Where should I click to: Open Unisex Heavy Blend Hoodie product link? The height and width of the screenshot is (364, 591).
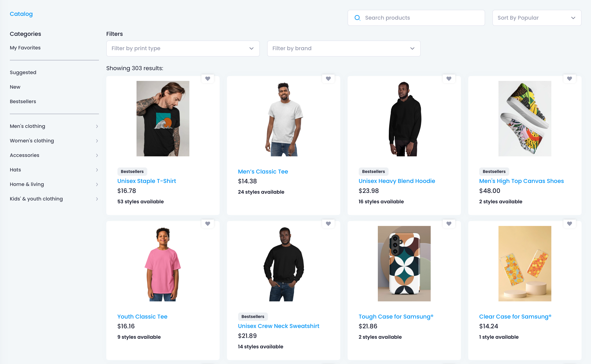(x=397, y=181)
